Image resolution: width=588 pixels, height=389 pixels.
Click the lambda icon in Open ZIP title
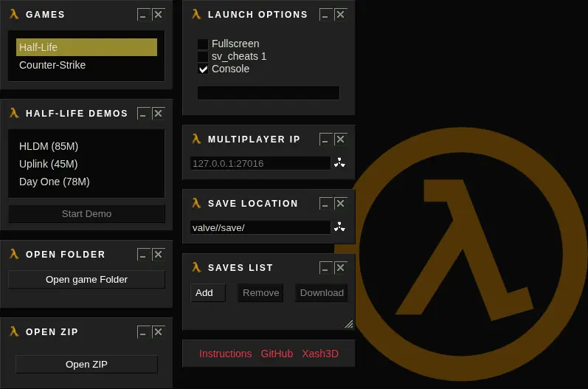pyautogui.click(x=14, y=331)
